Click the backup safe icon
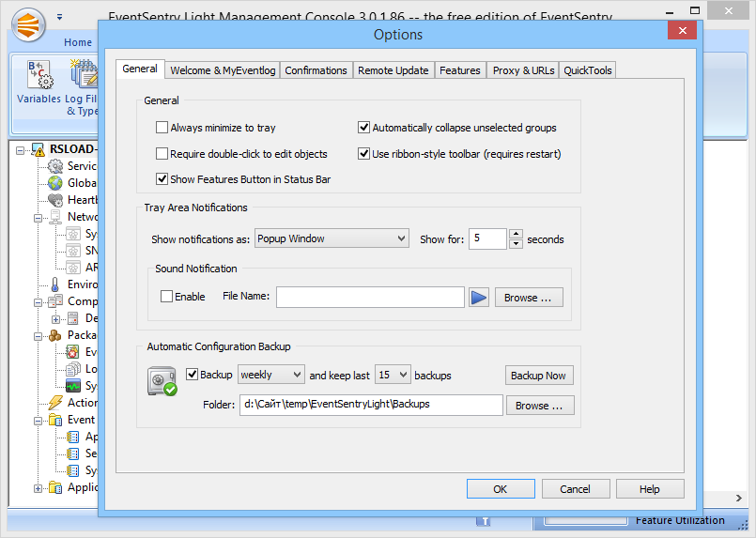 tap(162, 381)
